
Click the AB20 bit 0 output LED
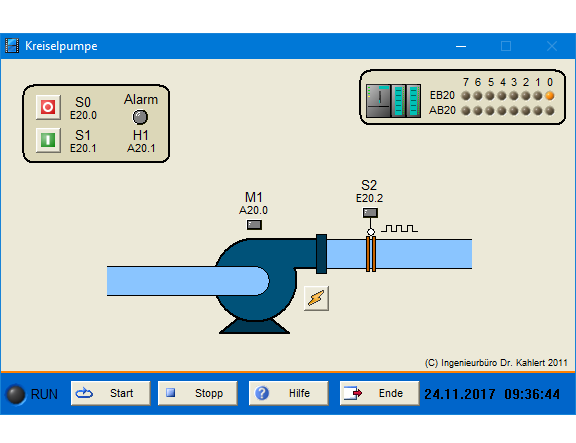pos(550,111)
